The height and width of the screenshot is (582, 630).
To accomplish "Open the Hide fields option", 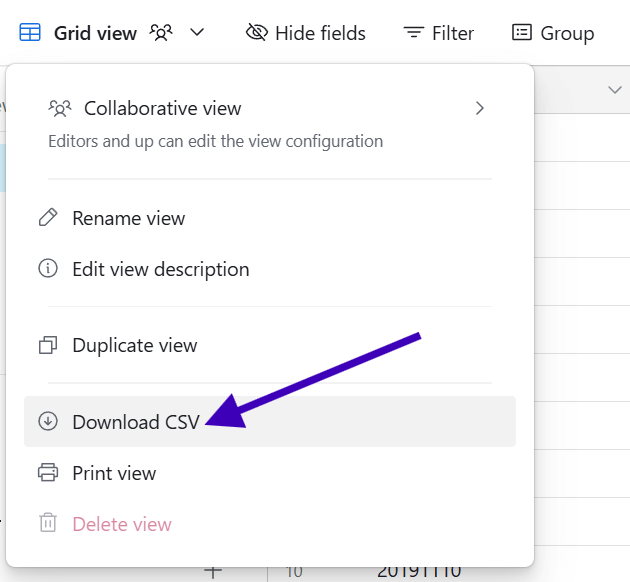I will (306, 33).
